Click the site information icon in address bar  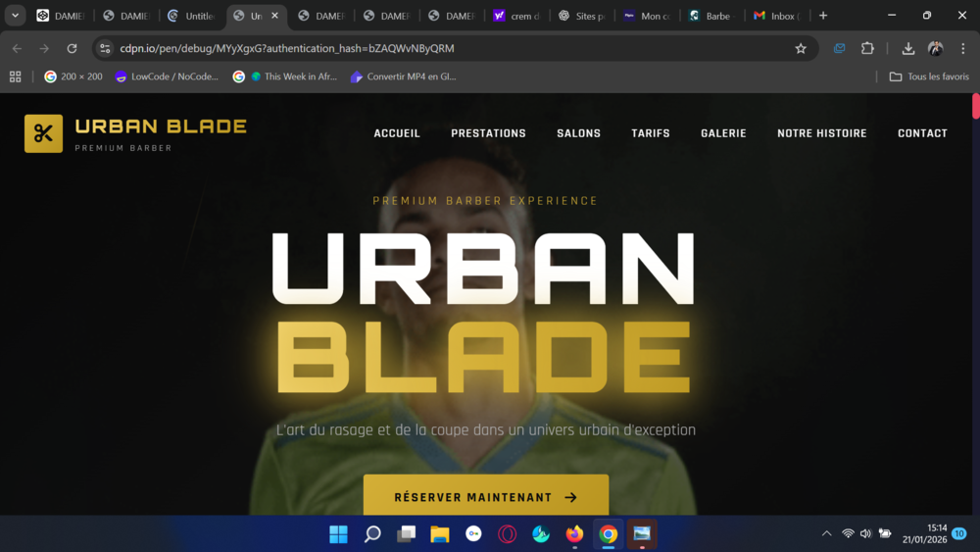coord(106,48)
